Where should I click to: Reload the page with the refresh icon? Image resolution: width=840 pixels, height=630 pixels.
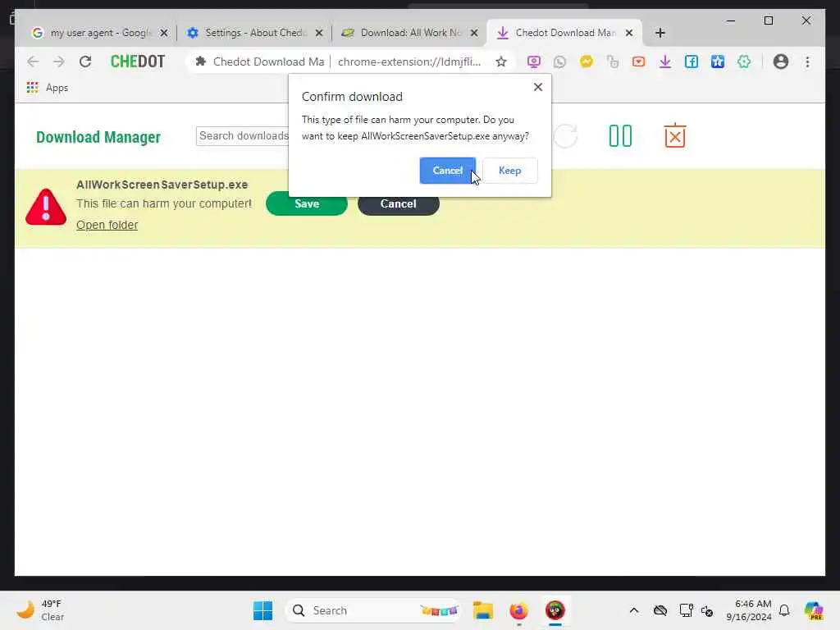pos(85,62)
